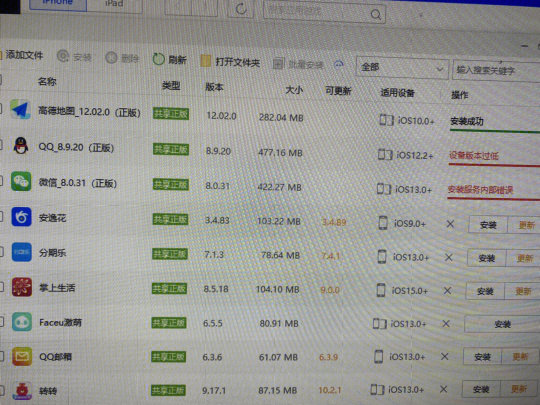Click the 掌上生活 app icon
Screen dimensions: 540x405
coord(22,287)
